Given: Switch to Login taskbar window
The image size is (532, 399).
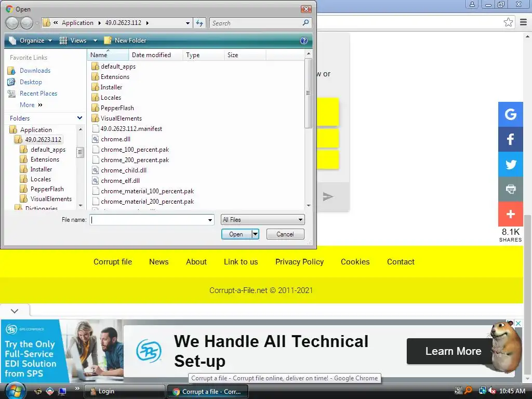Looking at the screenshot, I should pyautogui.click(x=124, y=391).
